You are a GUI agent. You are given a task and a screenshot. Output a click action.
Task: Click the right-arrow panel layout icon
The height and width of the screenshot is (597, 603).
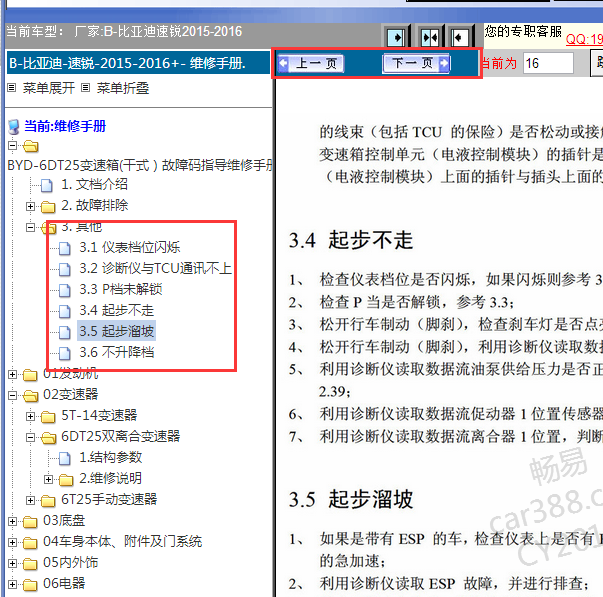pyautogui.click(x=396, y=37)
